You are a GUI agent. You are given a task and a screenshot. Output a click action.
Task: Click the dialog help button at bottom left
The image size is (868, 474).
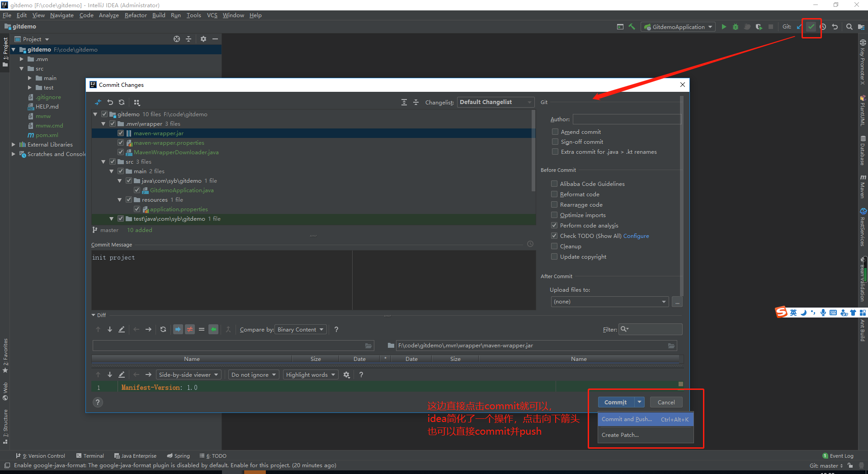click(98, 402)
